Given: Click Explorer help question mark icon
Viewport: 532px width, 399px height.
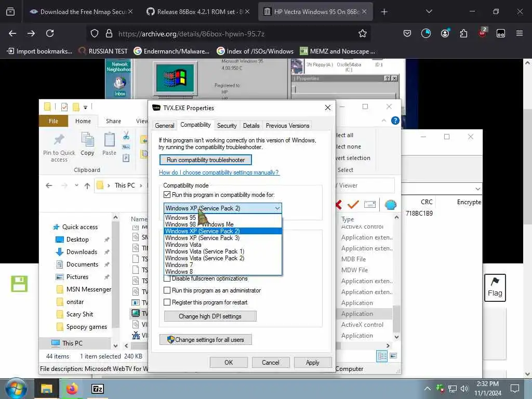Looking at the screenshot, I should [395, 121].
